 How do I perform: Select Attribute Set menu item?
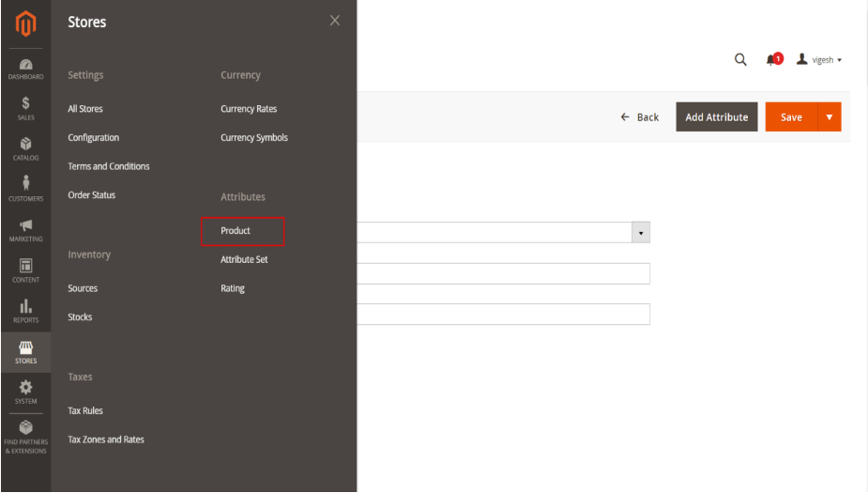[244, 259]
